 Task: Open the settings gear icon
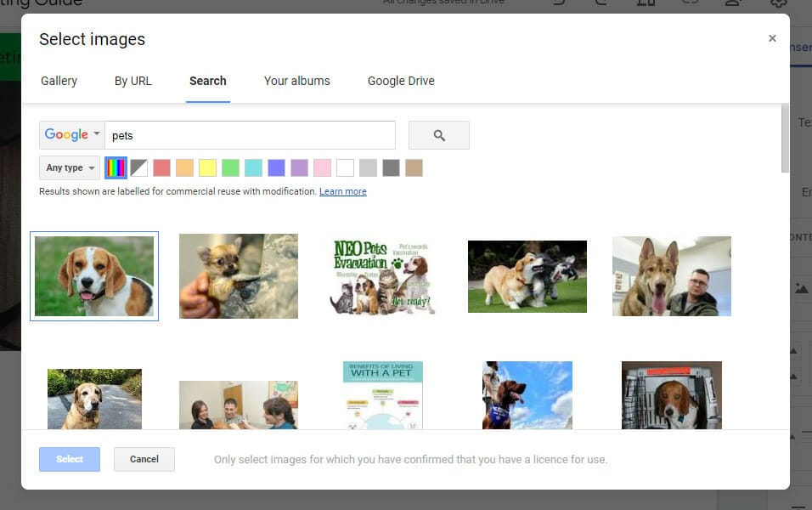point(778,3)
